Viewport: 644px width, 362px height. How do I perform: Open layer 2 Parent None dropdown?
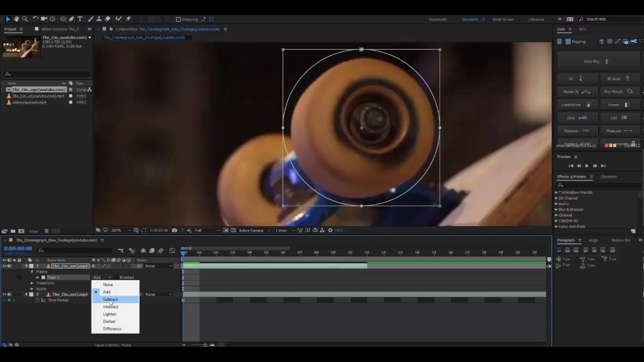point(158,294)
